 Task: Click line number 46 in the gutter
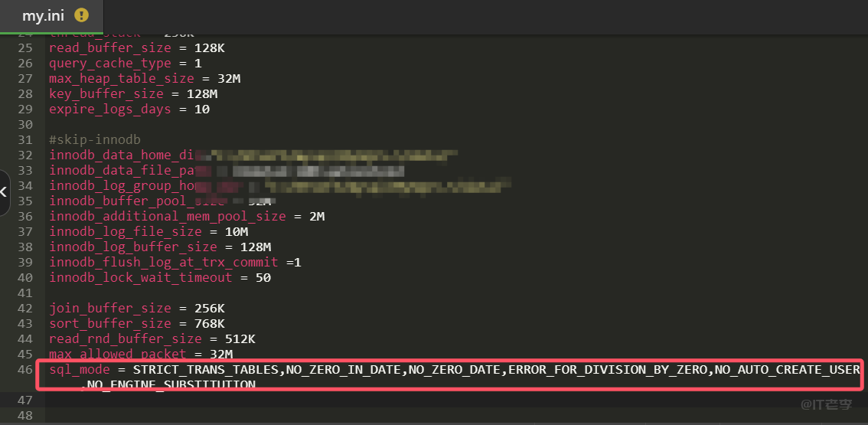pyautogui.click(x=25, y=370)
